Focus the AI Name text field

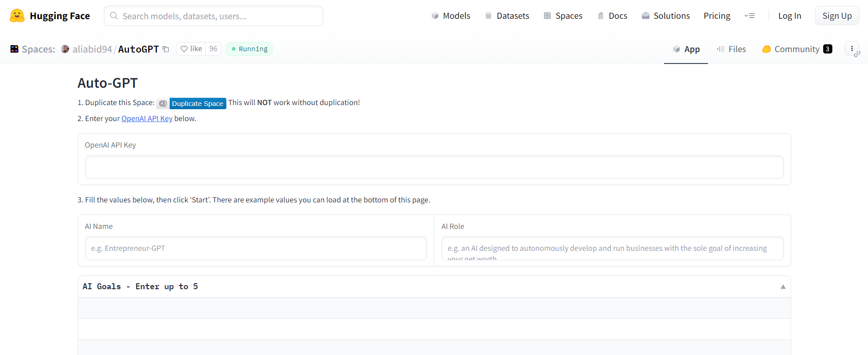[x=256, y=248]
